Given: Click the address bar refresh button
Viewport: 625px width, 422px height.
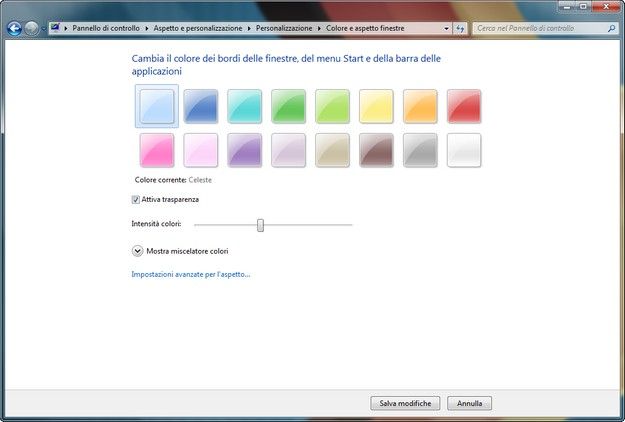Looking at the screenshot, I should (x=460, y=28).
